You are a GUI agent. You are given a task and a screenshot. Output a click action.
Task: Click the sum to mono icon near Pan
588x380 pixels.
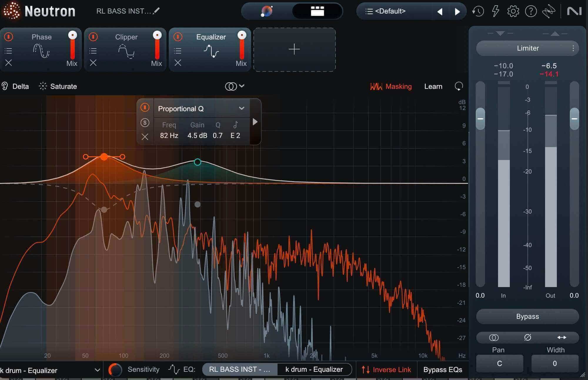pos(494,337)
